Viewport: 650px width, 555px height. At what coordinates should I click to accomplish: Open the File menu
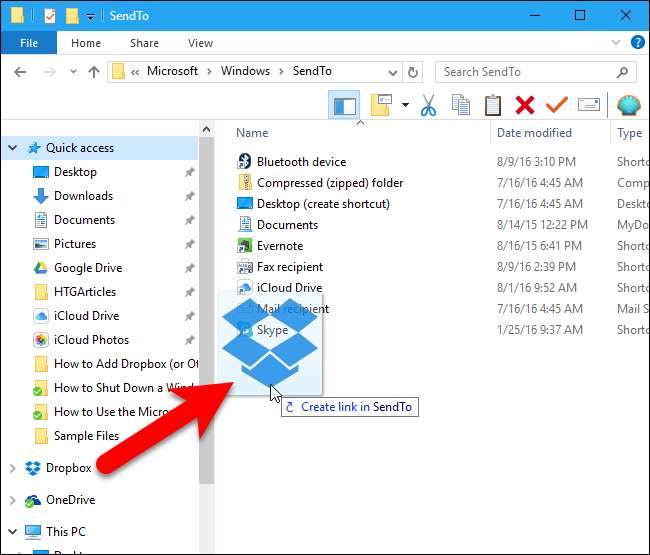(29, 43)
